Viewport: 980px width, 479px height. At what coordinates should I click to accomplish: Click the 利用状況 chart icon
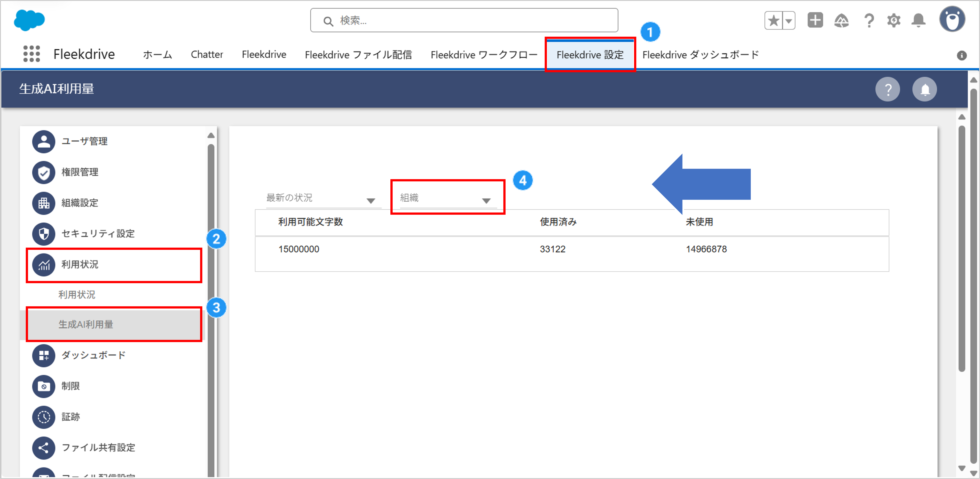pos(44,265)
